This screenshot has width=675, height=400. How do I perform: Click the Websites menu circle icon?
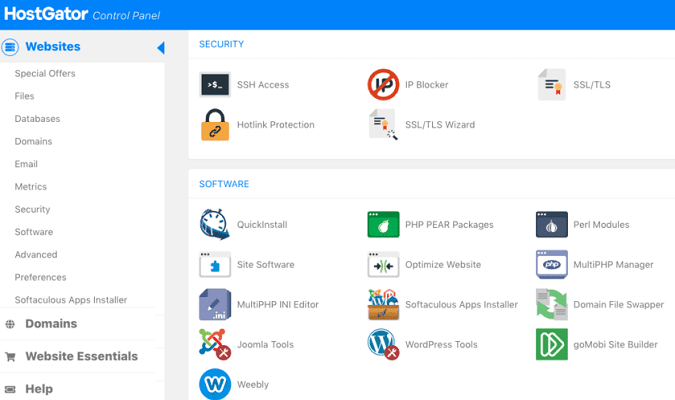tap(10, 47)
